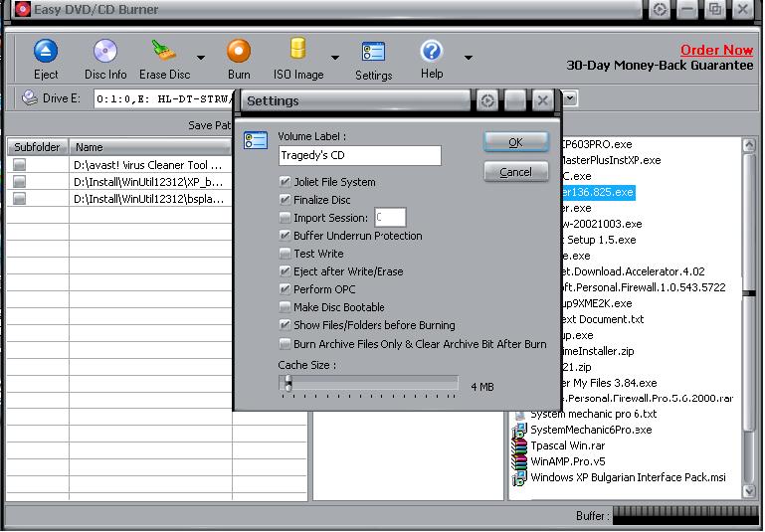
Task: Expand the ISO Image dropdown arrow
Action: [335, 58]
